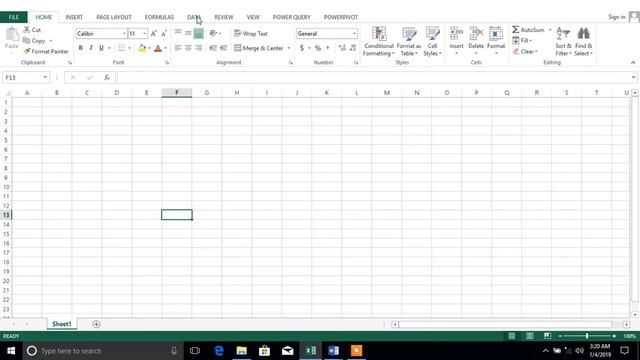Open Sort & Filter
This screenshot has width=640, height=360.
click(563, 41)
